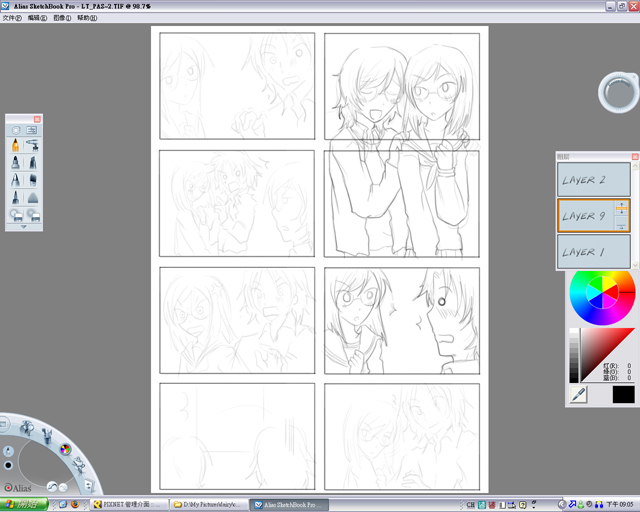Screen dimensions: 640x512
Task: Click the black current color swatch
Action: [624, 394]
